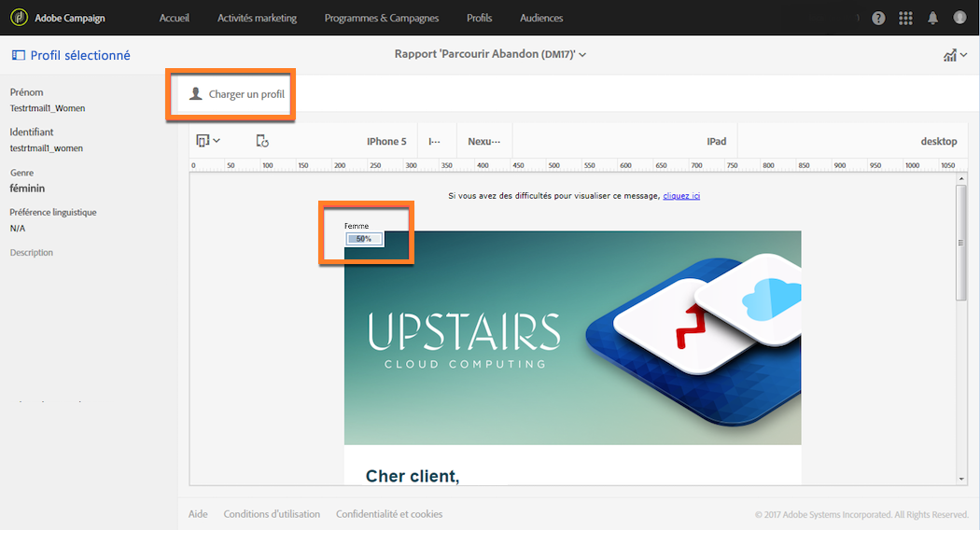Screen dimensions: 980x544
Task: Click the 'Femme' label in email preview
Action: (357, 226)
